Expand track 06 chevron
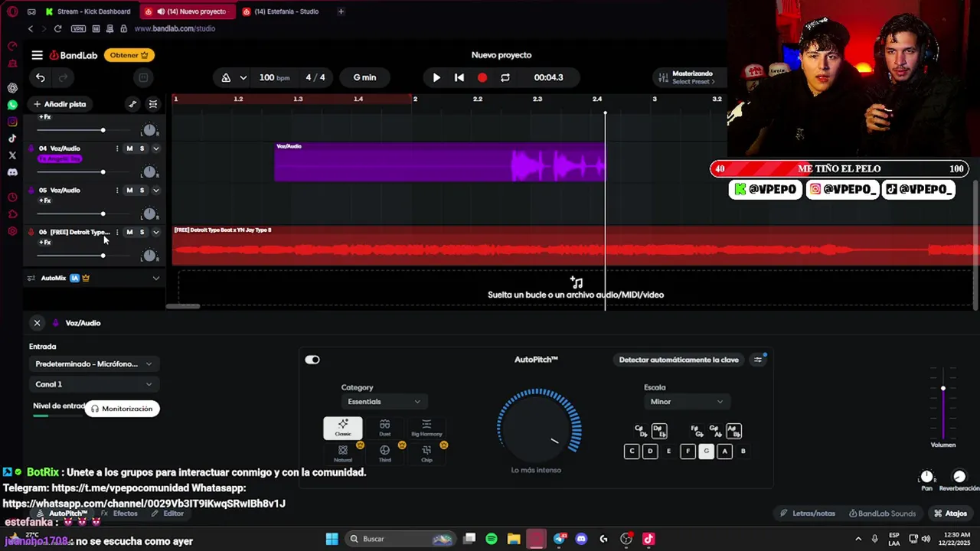980x551 pixels. click(155, 232)
